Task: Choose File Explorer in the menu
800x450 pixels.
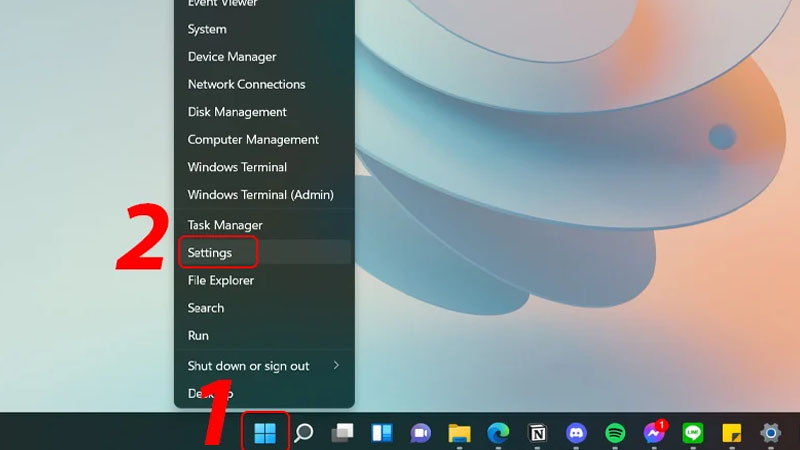Action: pyautogui.click(x=264, y=280)
